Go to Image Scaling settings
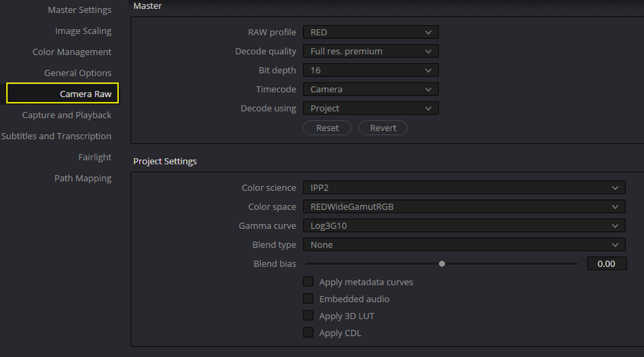The width and height of the screenshot is (644, 357). (x=83, y=31)
